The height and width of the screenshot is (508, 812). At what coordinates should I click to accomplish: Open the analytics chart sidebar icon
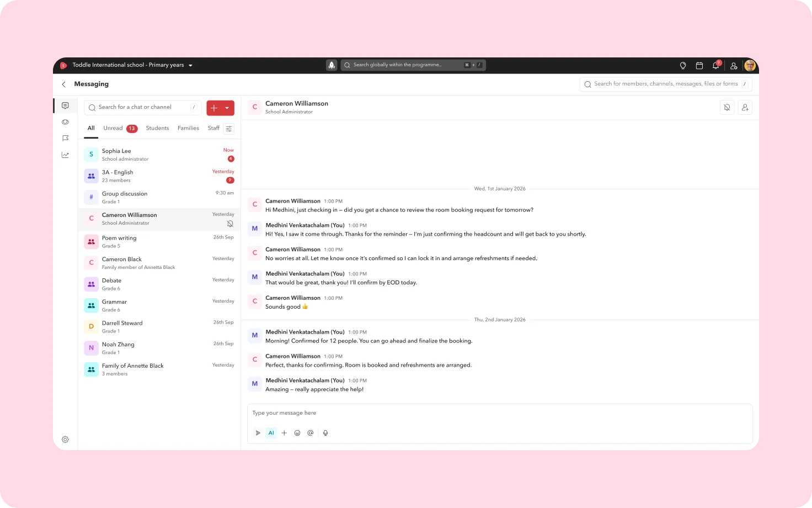click(65, 155)
